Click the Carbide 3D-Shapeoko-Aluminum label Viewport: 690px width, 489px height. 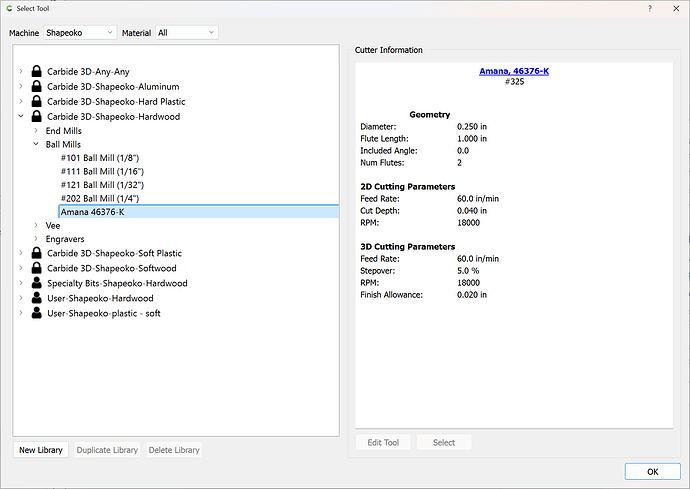(113, 87)
